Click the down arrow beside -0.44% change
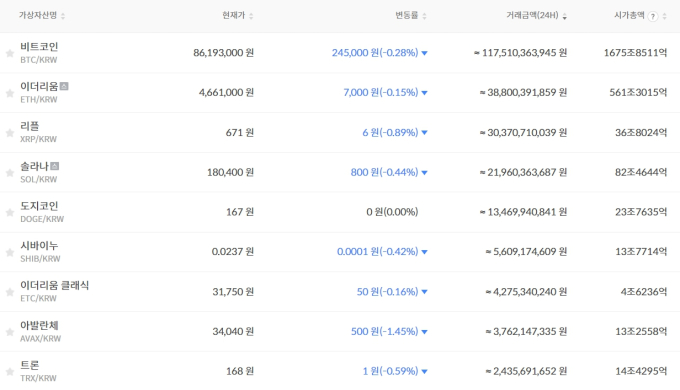This screenshot has height=390, width=680. (x=425, y=173)
